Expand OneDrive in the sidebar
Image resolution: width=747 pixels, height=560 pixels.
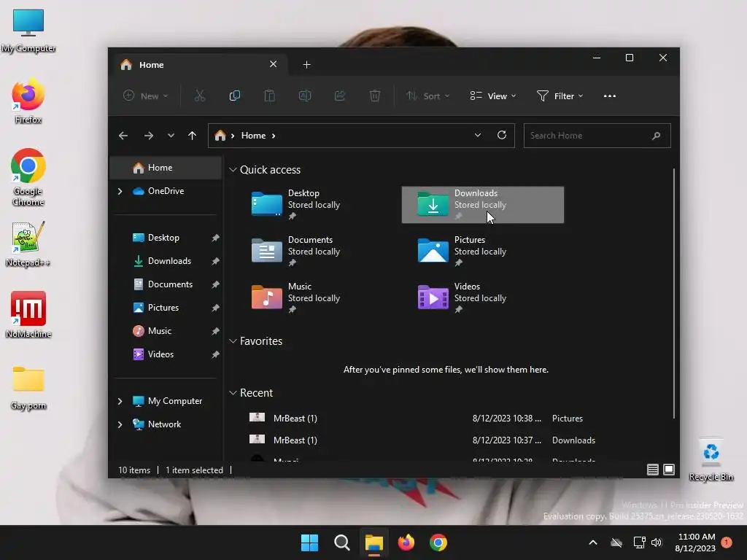pos(120,191)
